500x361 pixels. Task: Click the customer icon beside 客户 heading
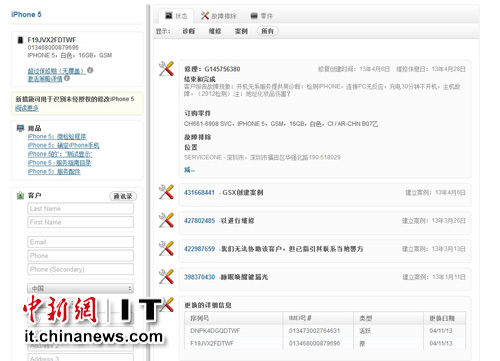20,195
